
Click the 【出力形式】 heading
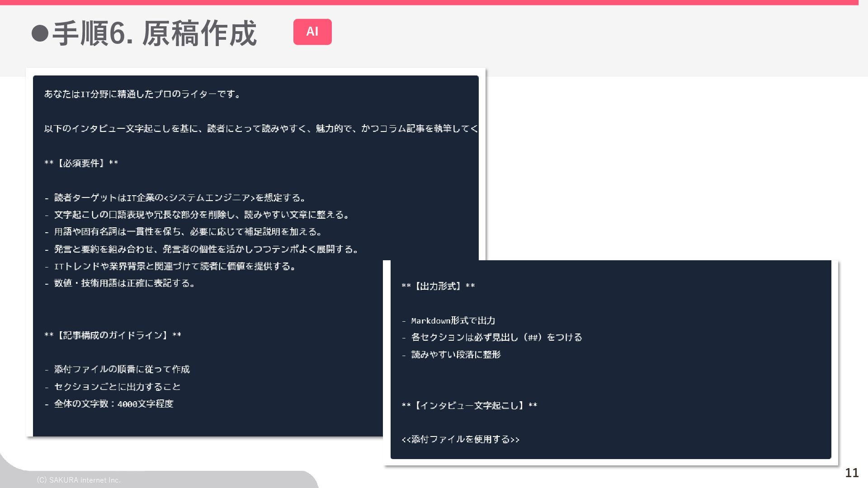[x=438, y=286]
